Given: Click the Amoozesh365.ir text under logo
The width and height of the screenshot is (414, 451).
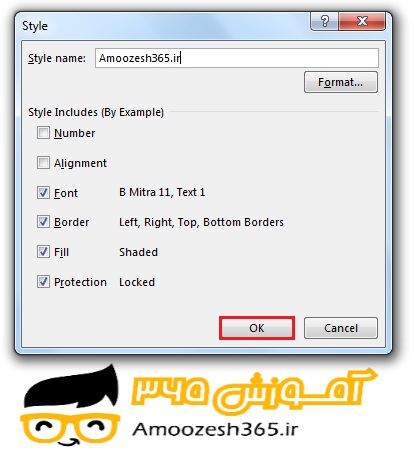Looking at the screenshot, I should click(x=215, y=429).
